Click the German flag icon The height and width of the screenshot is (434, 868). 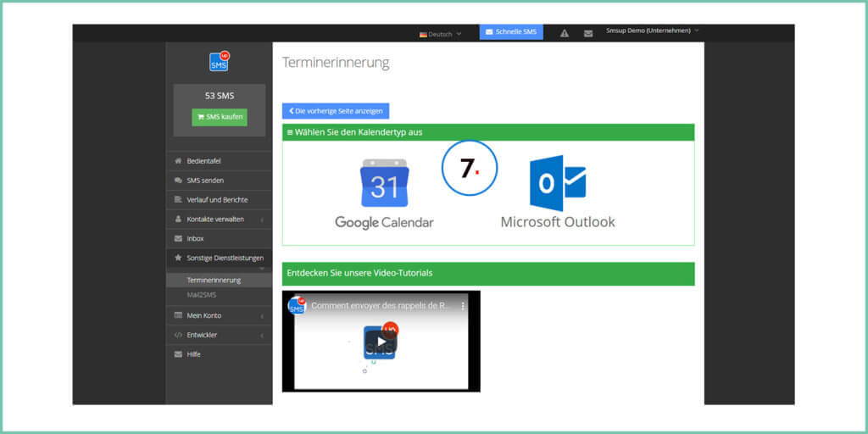(x=423, y=34)
